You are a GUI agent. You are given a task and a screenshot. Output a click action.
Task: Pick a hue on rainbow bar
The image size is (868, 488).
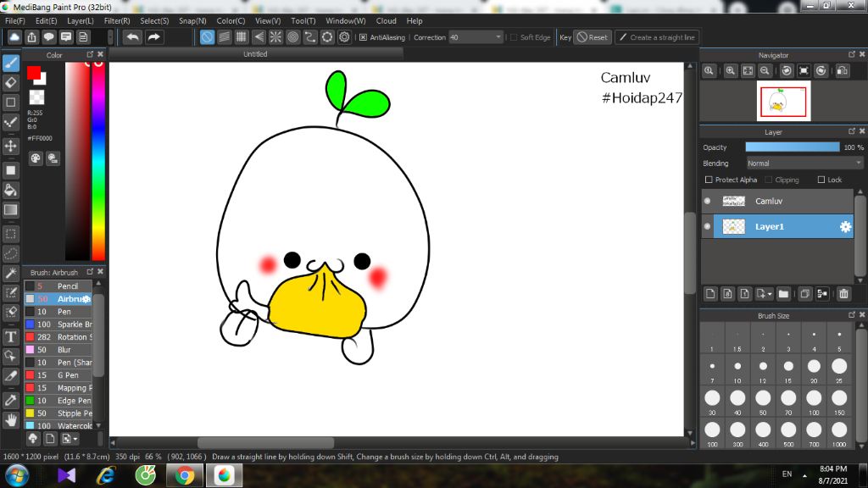98,161
